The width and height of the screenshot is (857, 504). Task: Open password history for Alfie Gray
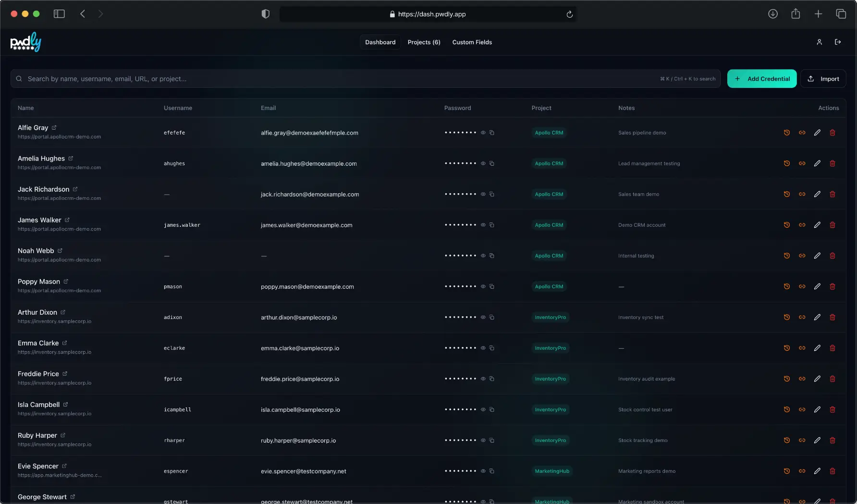(787, 133)
